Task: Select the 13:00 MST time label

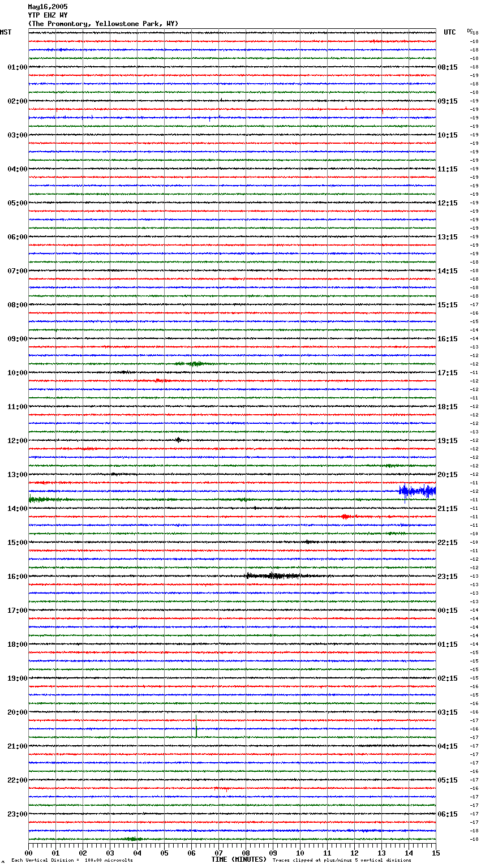Action: click(x=18, y=475)
